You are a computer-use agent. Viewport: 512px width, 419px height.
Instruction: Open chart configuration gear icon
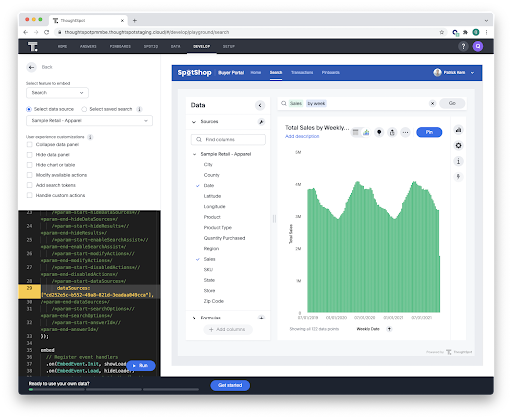tap(458, 146)
